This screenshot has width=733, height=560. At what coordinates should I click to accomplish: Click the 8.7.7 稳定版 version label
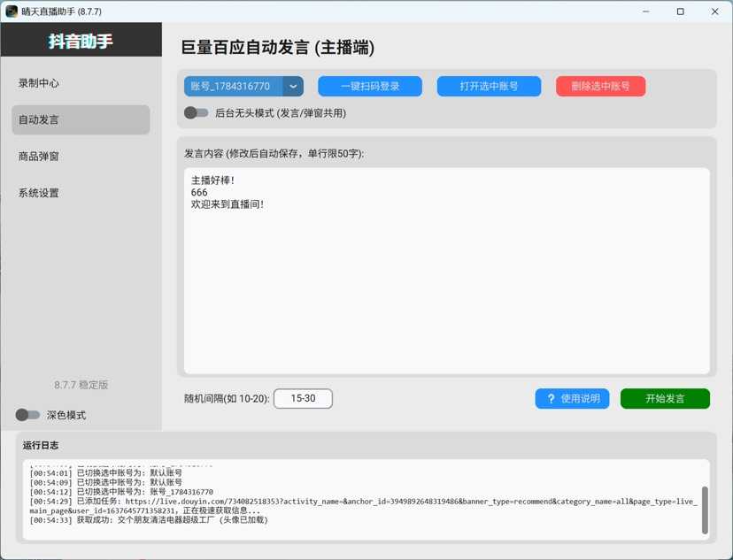click(81, 385)
